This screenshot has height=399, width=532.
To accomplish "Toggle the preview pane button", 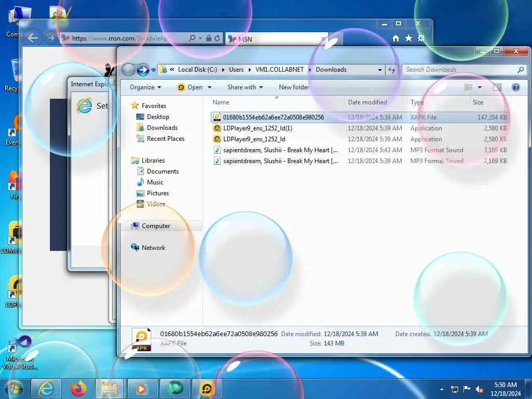I will (497, 87).
